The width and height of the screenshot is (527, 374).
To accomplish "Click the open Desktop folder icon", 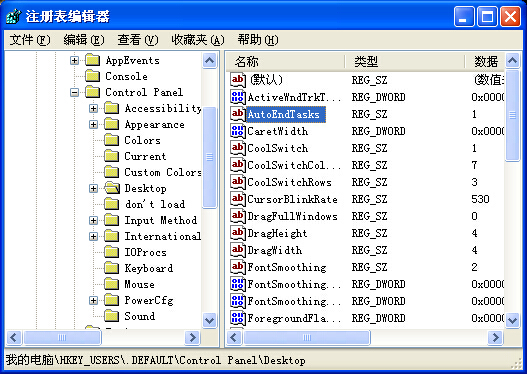I will pos(112,188).
